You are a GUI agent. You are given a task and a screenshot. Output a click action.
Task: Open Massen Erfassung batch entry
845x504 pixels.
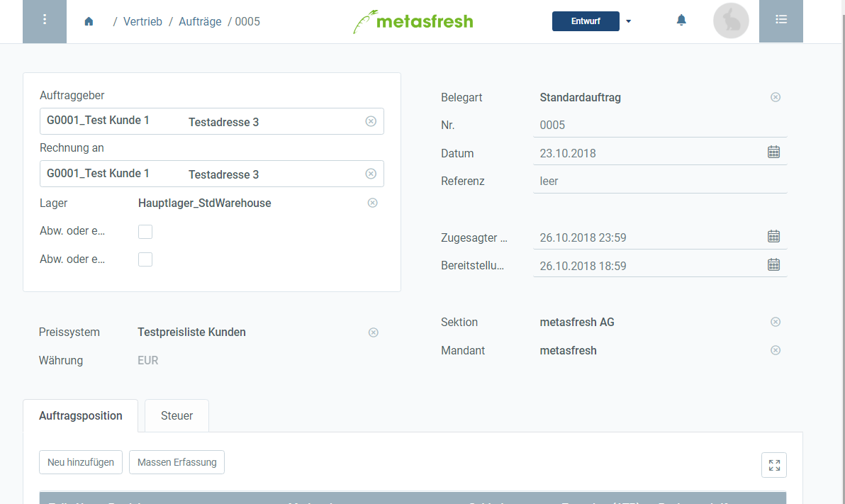pos(176,461)
